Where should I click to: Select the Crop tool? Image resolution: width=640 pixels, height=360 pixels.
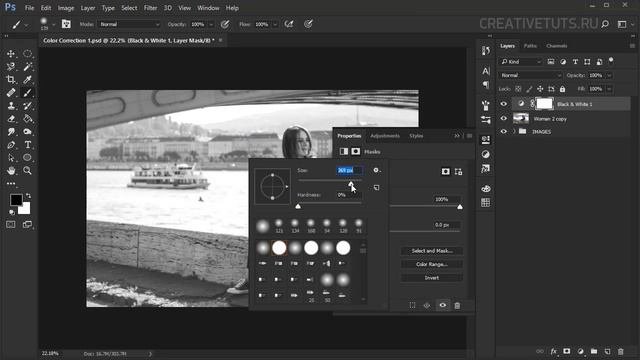click(11, 80)
